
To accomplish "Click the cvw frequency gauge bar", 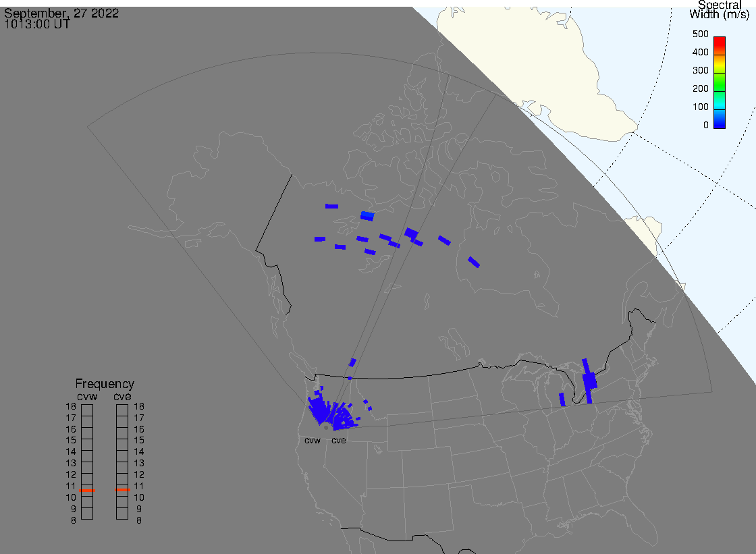I will pos(87,462).
